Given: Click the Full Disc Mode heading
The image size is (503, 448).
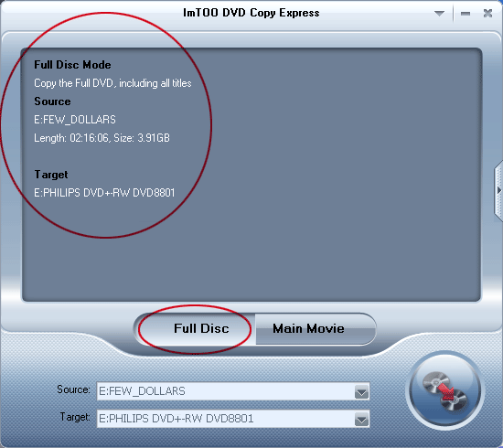Looking at the screenshot, I should click(72, 65).
